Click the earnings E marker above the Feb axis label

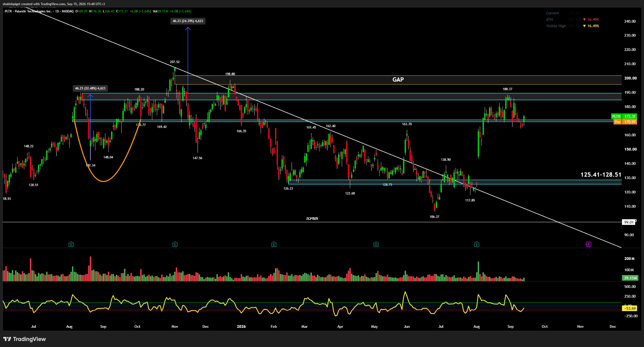click(x=274, y=244)
